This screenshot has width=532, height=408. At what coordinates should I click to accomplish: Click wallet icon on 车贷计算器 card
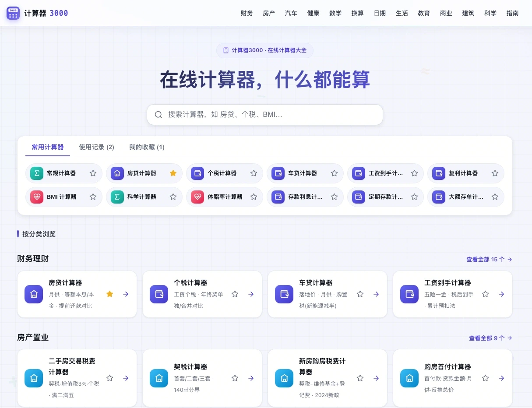click(x=284, y=294)
